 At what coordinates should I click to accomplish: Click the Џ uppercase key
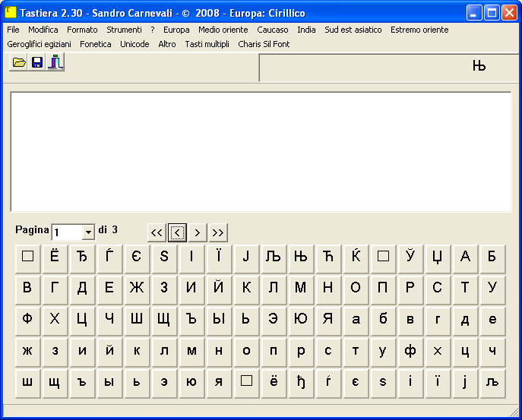[438, 259]
